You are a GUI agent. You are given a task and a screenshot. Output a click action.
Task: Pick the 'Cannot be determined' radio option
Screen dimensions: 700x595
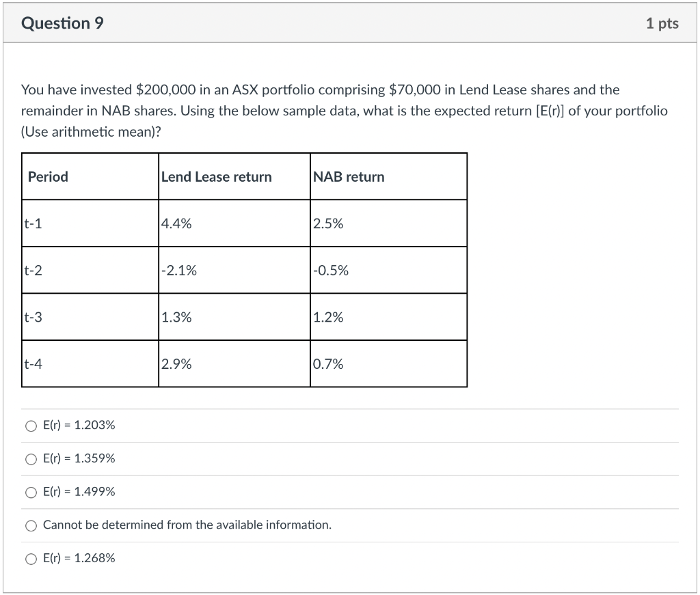pos(31,526)
